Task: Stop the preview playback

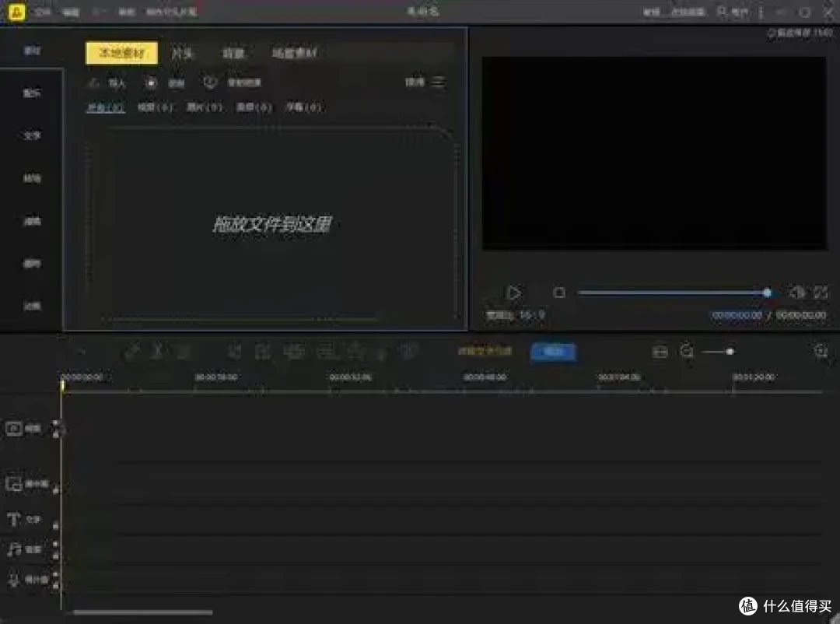Action: [x=559, y=293]
